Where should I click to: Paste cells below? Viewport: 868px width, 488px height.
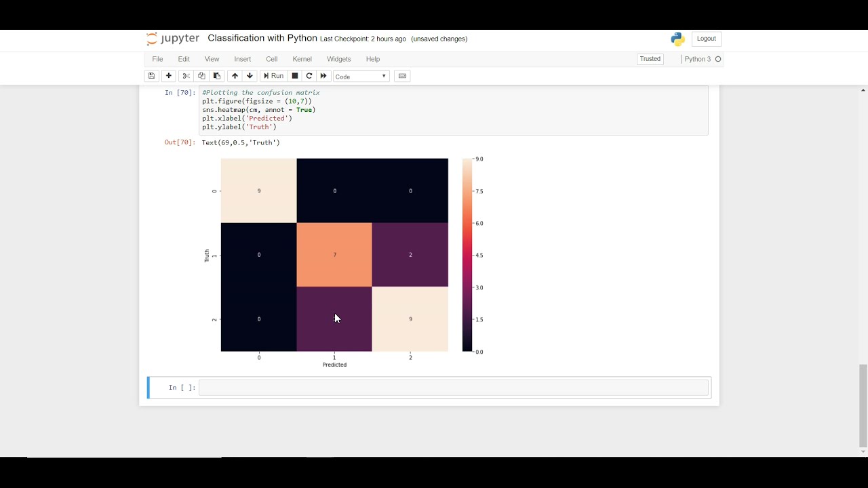[x=217, y=76]
